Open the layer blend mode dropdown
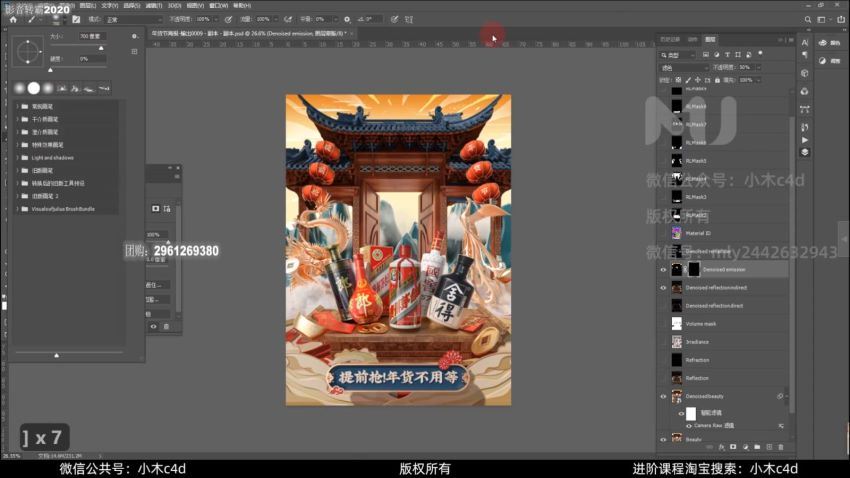 pyautogui.click(x=684, y=68)
